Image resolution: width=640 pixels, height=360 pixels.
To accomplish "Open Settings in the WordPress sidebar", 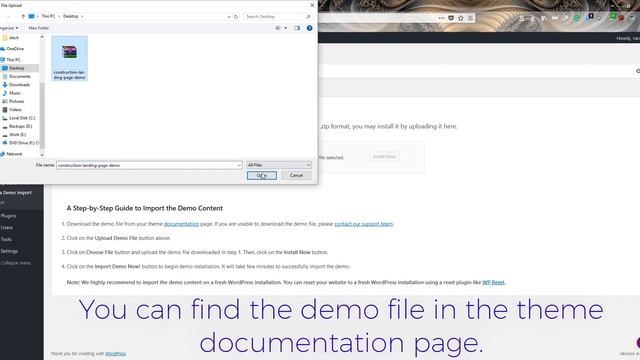I will point(9,251).
